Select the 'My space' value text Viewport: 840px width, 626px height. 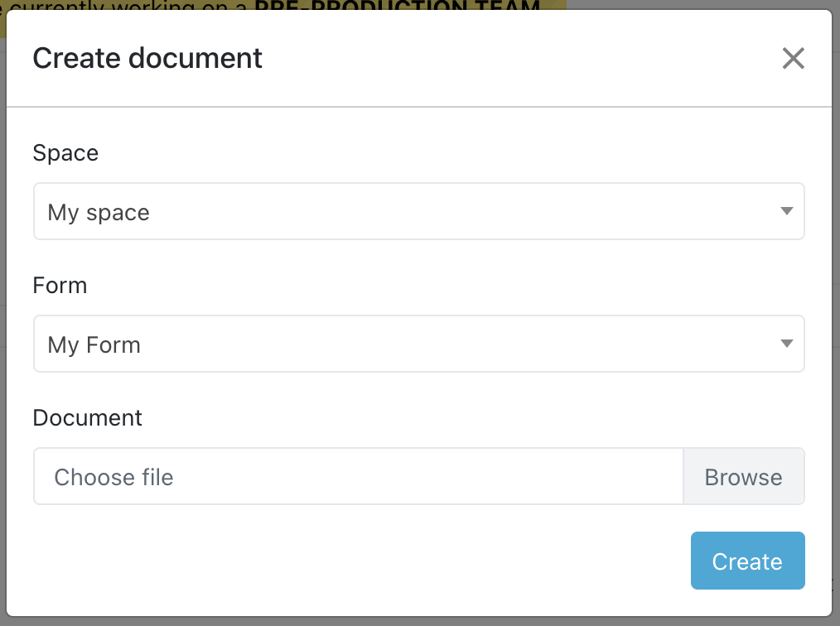pos(99,213)
